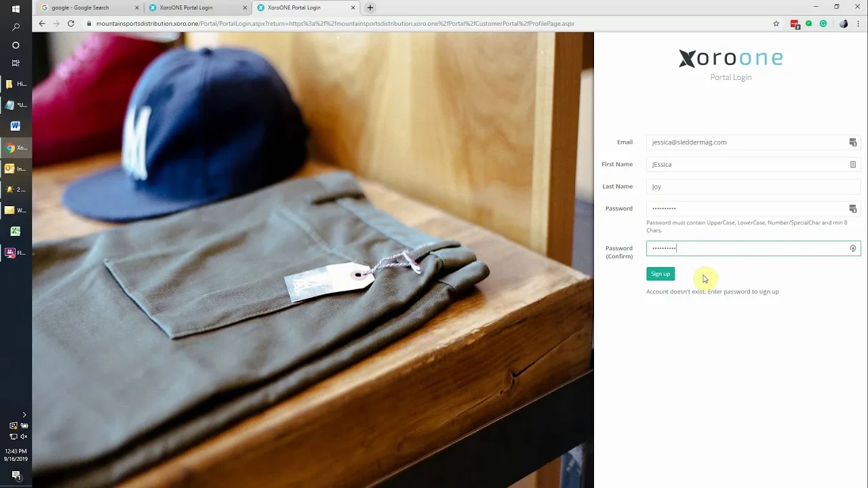The width and height of the screenshot is (868, 488).
Task: Show hidden system tray icons
Action: [24, 415]
